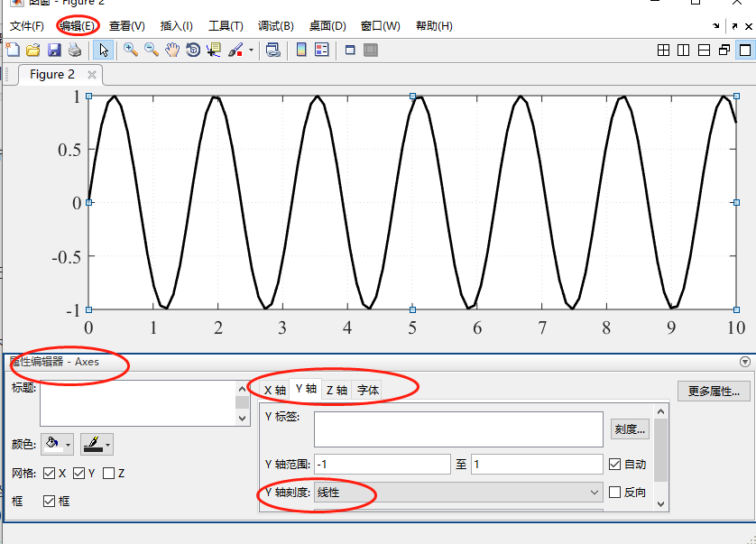Open the Y 轴刻度 线性 dropdown
The width and height of the screenshot is (756, 544).
click(x=458, y=492)
